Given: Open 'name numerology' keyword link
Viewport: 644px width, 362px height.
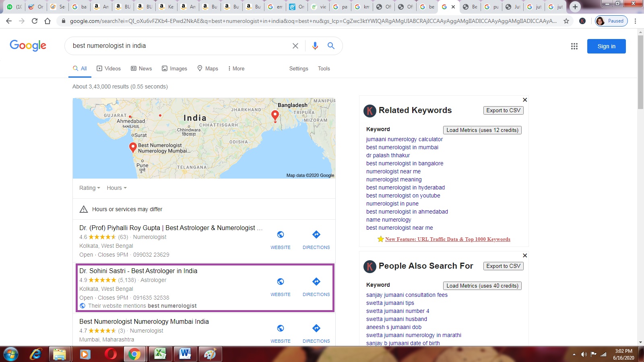Looking at the screenshot, I should 389,220.
